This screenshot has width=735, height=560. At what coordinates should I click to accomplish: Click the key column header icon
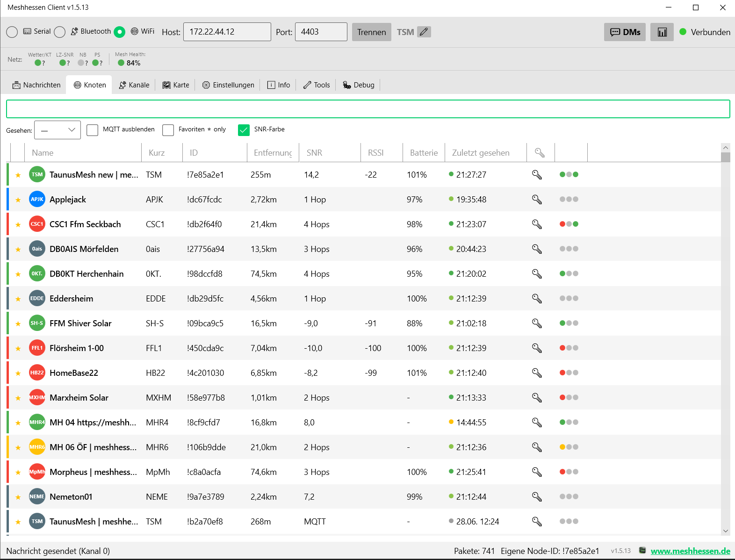[540, 153]
